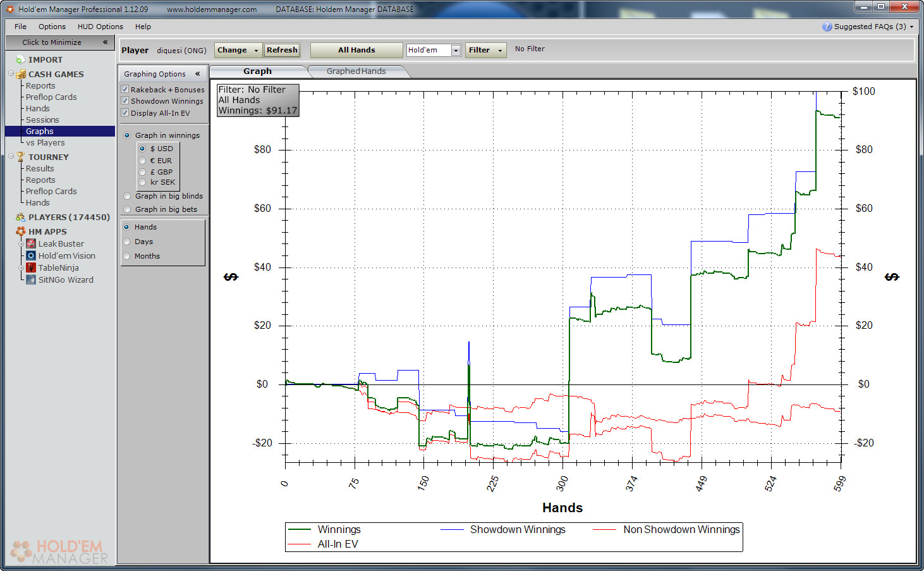The image size is (924, 571).
Task: Click the Cash Games coins icon
Action: click(x=21, y=74)
